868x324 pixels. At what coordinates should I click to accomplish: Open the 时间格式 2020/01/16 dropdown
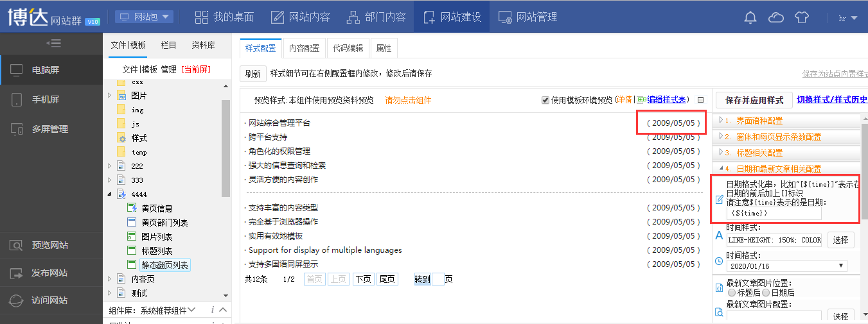[x=787, y=266]
